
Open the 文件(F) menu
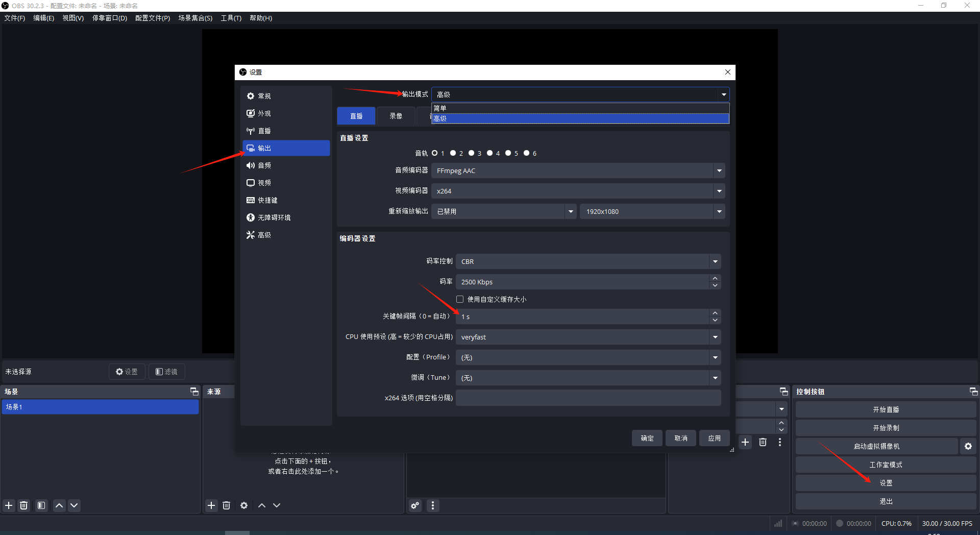(15, 18)
